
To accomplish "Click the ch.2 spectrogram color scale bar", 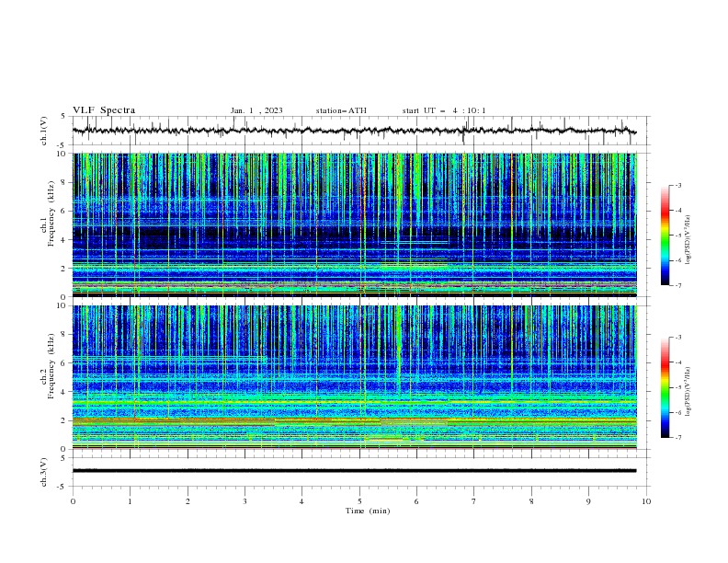I will coord(665,387).
